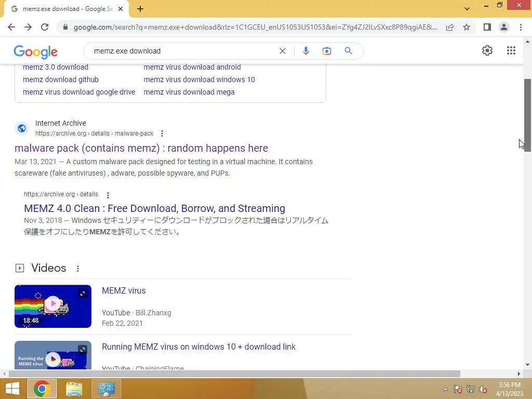
Task: Open the Chrome profile avatar
Action: click(x=504, y=27)
